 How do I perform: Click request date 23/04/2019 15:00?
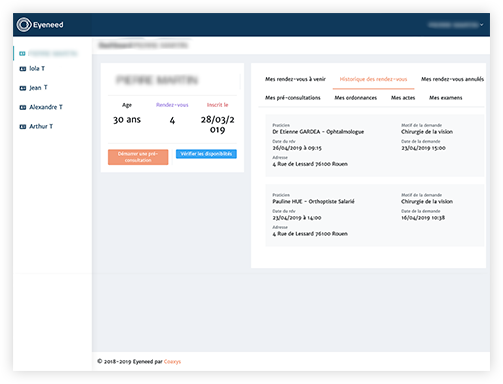tap(423, 148)
